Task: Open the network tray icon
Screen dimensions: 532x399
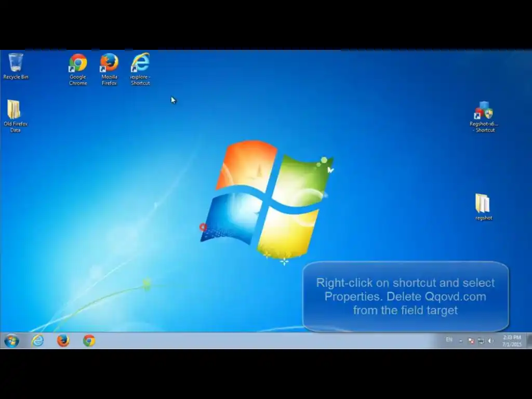Action: point(481,341)
